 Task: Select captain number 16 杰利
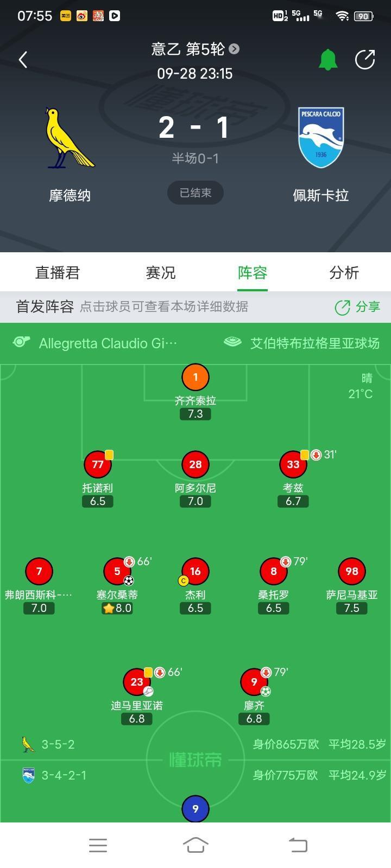coord(195,571)
